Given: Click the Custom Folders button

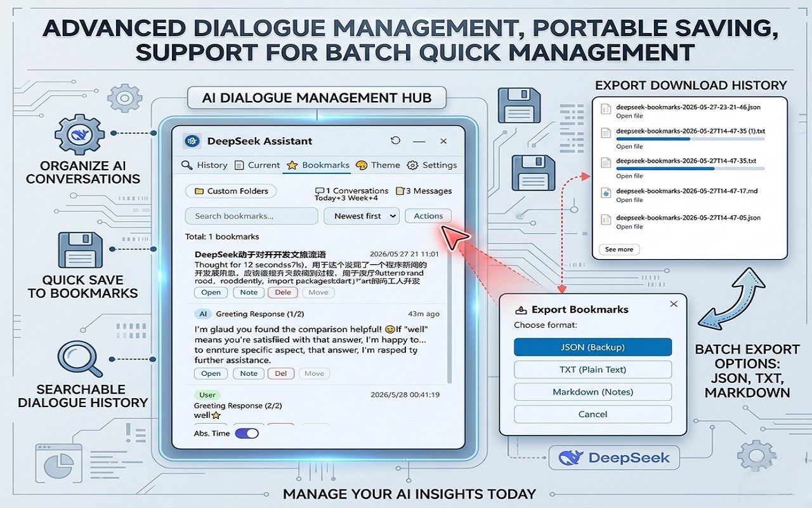Looking at the screenshot, I should (231, 191).
